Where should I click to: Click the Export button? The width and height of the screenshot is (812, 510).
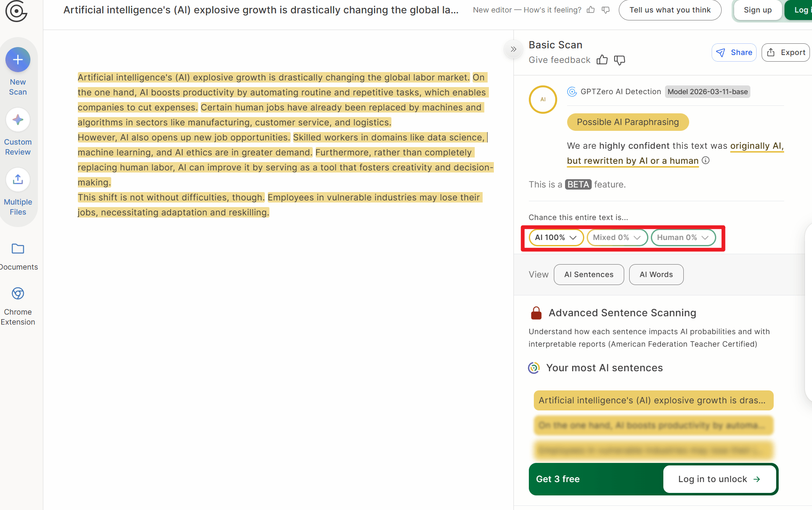(x=786, y=52)
